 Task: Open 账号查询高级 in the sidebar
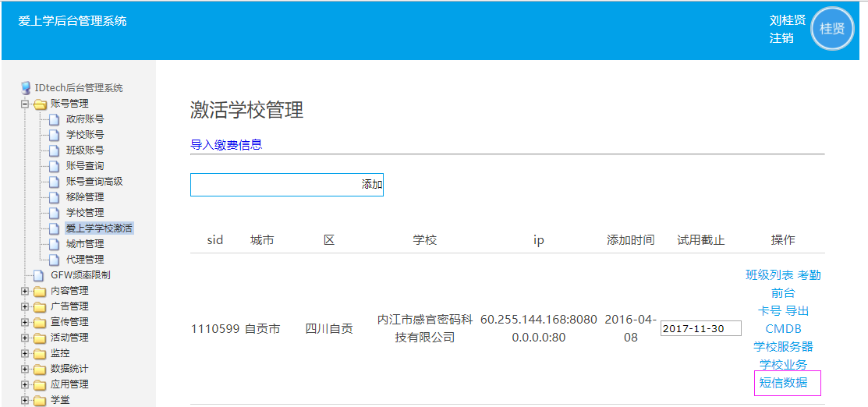tap(94, 182)
